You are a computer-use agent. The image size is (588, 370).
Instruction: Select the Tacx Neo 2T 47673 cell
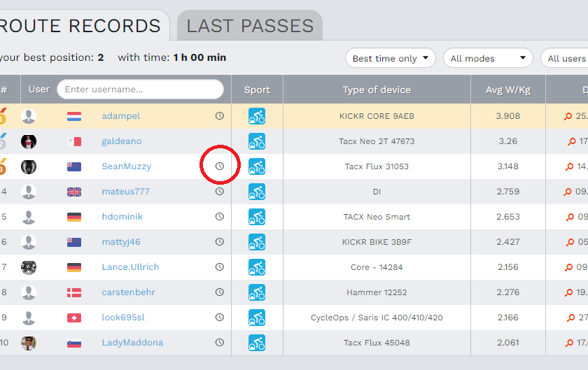click(x=377, y=141)
